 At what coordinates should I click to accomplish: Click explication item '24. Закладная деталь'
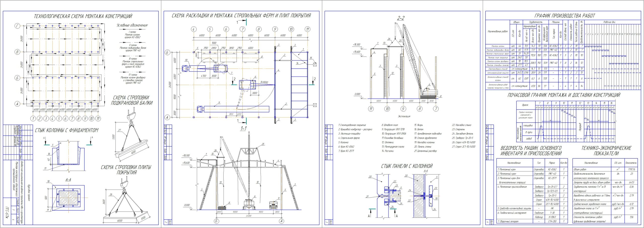(463, 134)
